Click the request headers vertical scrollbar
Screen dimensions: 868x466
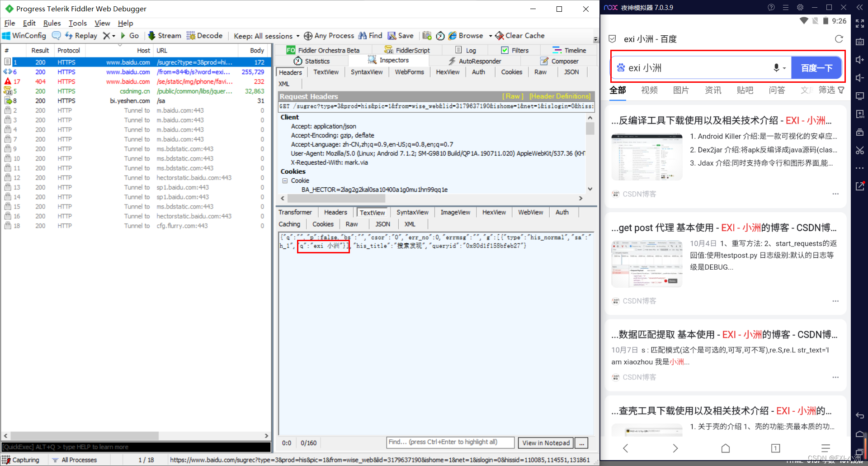pyautogui.click(x=590, y=128)
